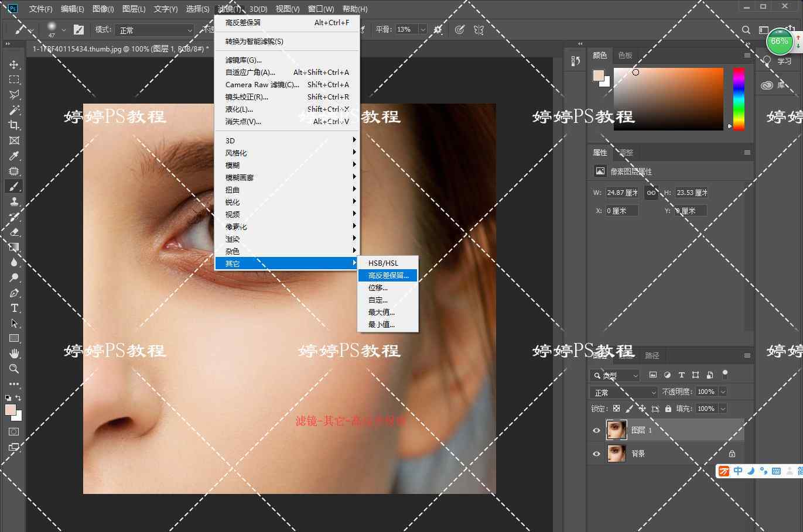The image size is (803, 532).
Task: Select the Rectangle shape tool
Action: pos(14,338)
